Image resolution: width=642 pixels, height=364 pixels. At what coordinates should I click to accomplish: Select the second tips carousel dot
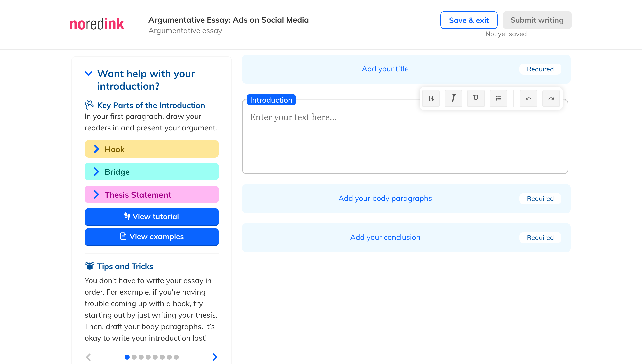[x=134, y=357]
